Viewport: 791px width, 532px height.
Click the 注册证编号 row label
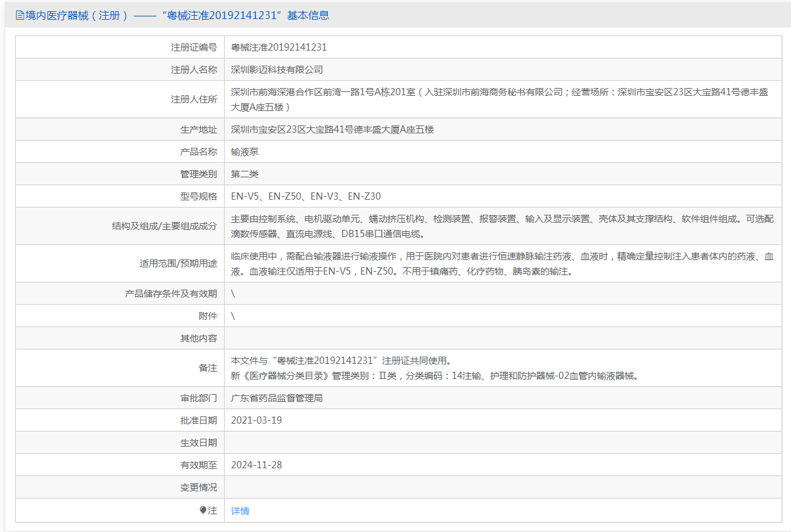click(194, 47)
